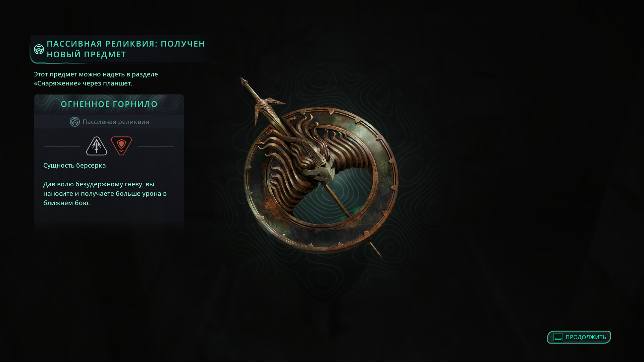644x362 pixels.
Task: Click the relic description paragraph
Action: [105, 193]
